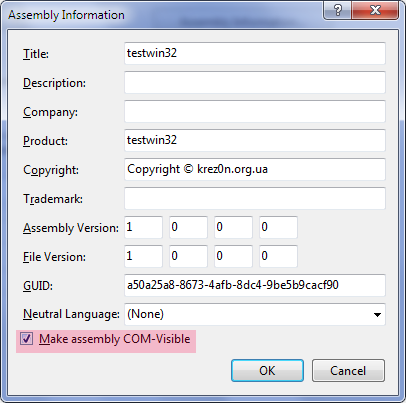Viewport: 406px width, 403px height.
Task: Click the empty Trademark field
Action: [255, 198]
